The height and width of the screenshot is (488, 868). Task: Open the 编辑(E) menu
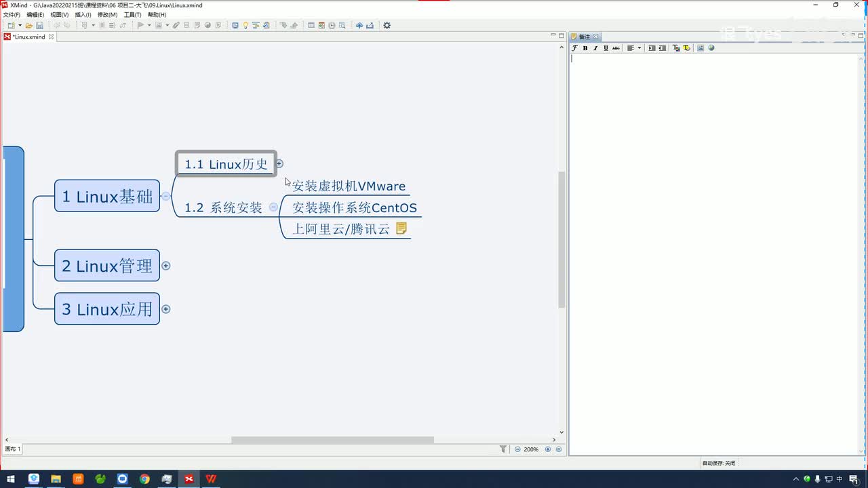[35, 14]
